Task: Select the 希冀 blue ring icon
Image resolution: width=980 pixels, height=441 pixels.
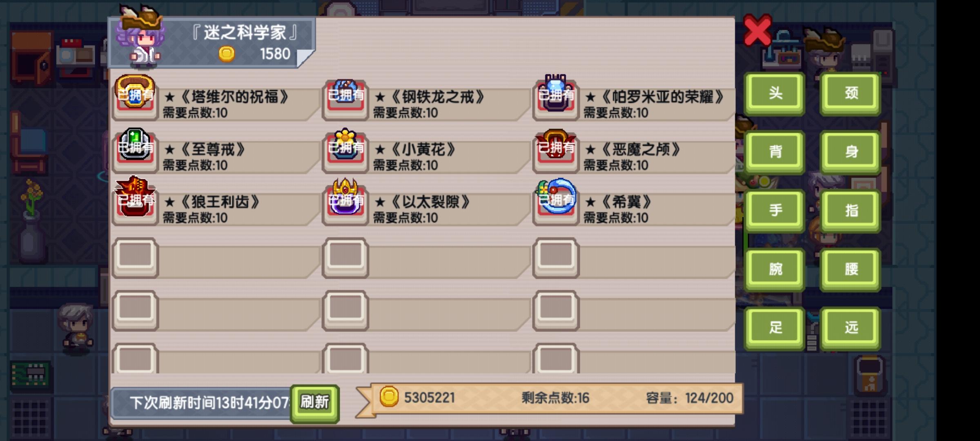Action: pyautogui.click(x=556, y=201)
